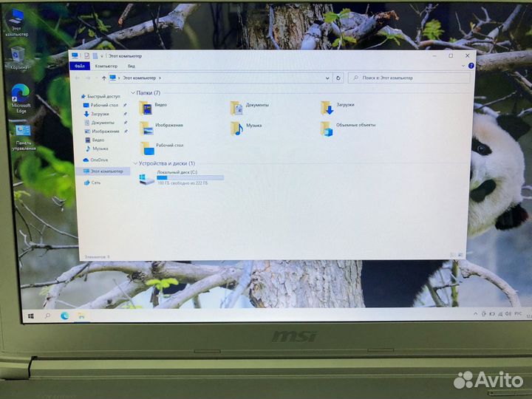Open the Microsoft Edge desktop shortcut
Screen dimensions: 532x399
21,98
